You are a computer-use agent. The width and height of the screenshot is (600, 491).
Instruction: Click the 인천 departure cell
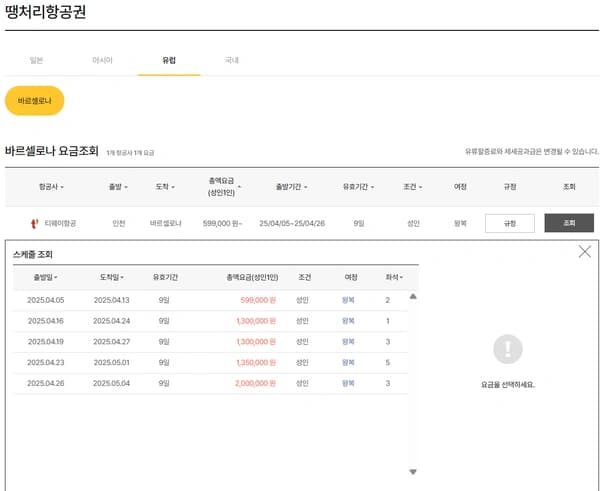[x=119, y=223]
